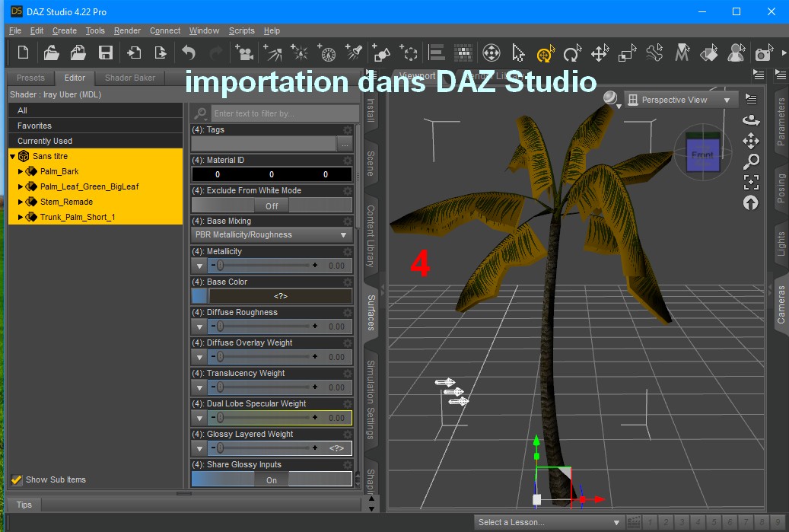
Task: Open the Scripts menu
Action: (x=241, y=30)
